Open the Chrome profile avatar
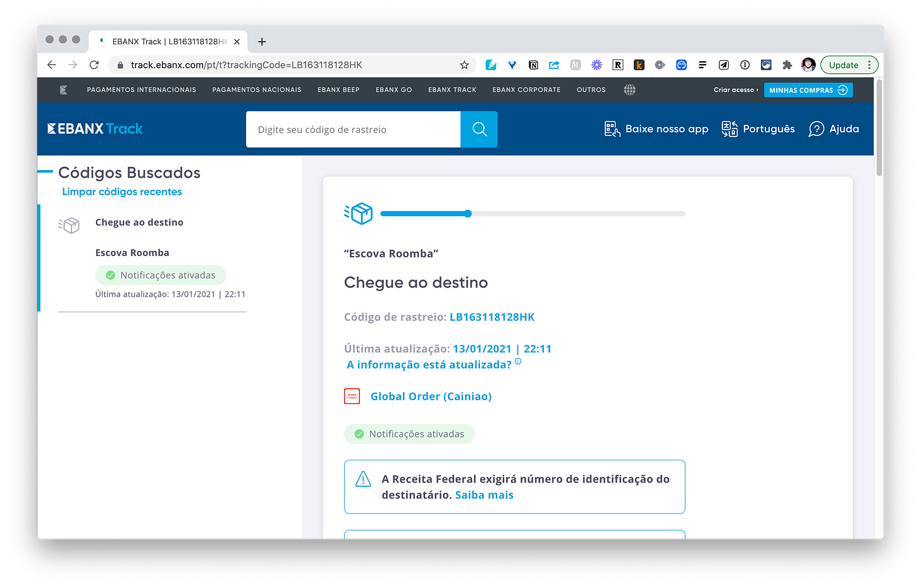Screen dimensions: 921x588 tap(808, 64)
